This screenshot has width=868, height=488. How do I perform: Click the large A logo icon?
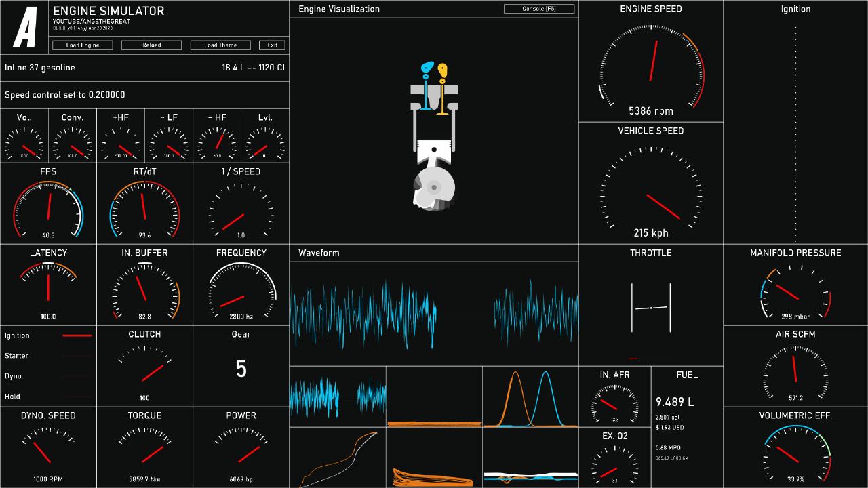(x=26, y=28)
